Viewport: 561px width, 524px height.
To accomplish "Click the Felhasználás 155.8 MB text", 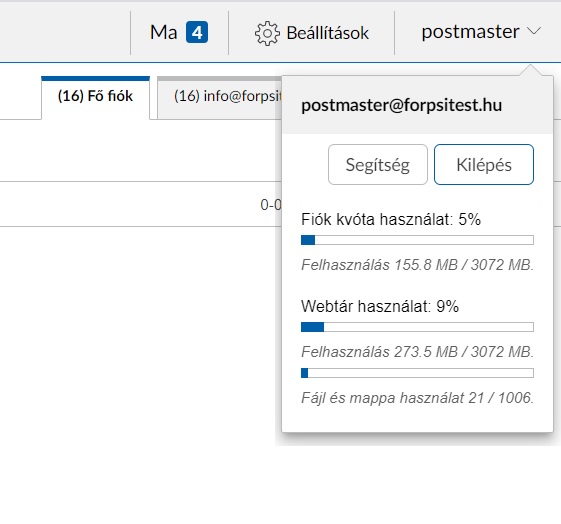I will pos(418,265).
